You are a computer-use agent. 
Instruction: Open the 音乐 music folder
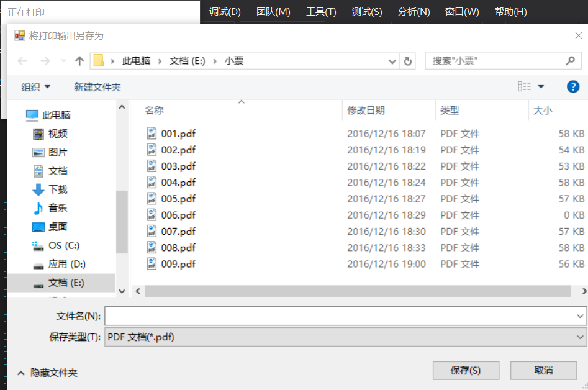tap(50, 208)
